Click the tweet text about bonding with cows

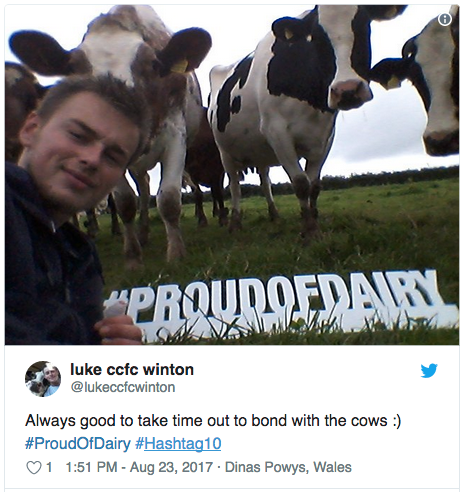213,421
